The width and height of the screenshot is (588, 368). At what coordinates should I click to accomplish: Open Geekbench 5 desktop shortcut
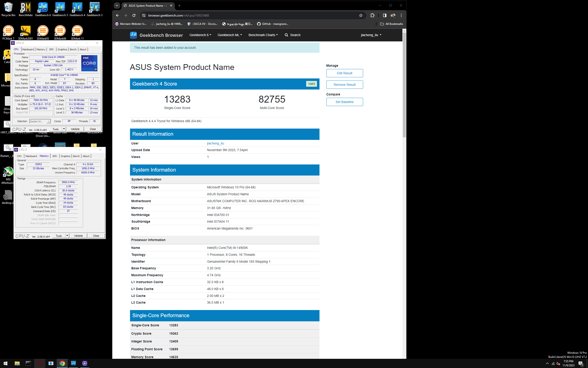point(60,9)
